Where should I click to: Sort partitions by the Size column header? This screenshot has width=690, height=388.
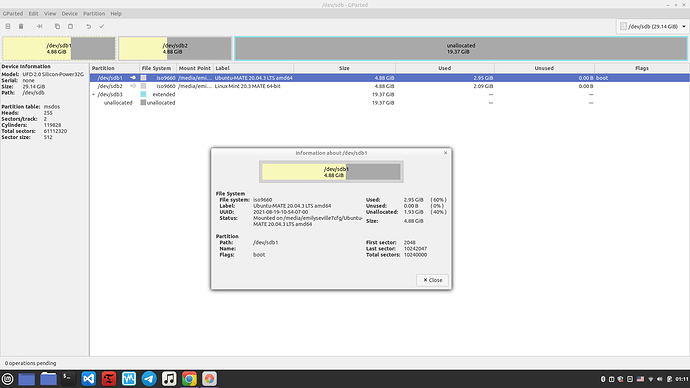[345, 68]
